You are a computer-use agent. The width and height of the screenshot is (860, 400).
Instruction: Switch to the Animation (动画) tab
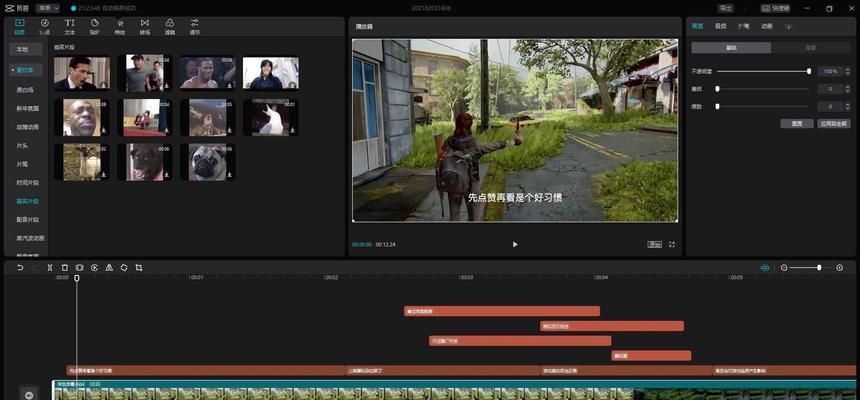point(767,26)
